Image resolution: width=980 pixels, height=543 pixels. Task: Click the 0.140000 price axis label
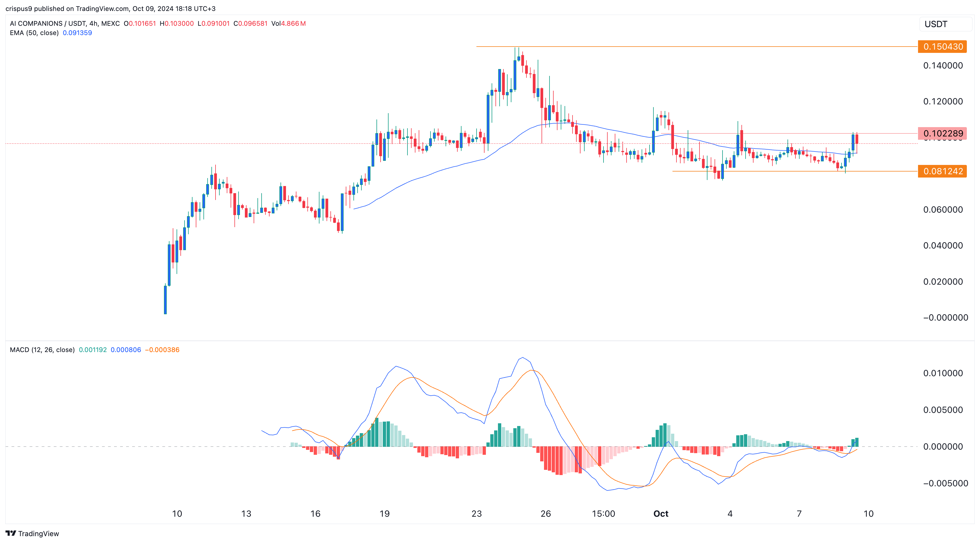(943, 66)
